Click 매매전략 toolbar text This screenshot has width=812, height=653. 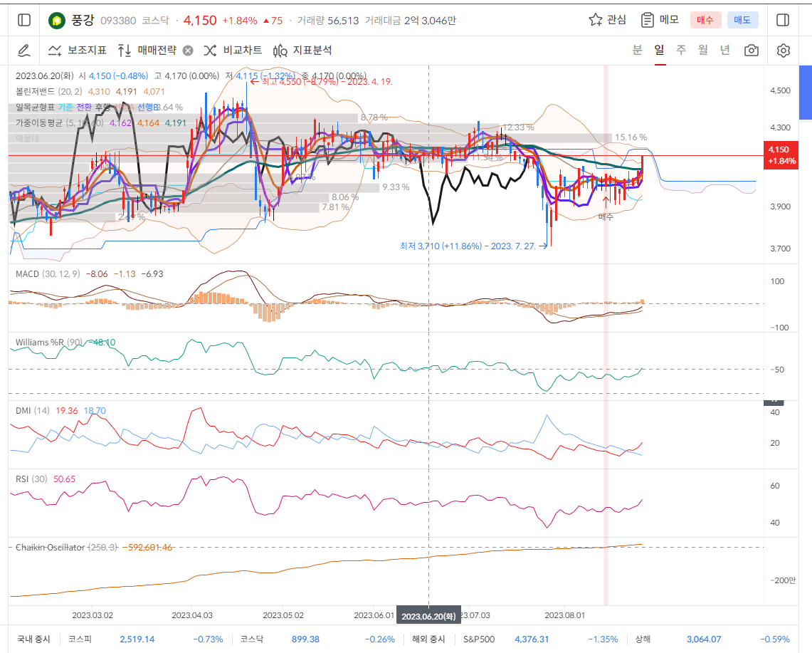(x=157, y=51)
